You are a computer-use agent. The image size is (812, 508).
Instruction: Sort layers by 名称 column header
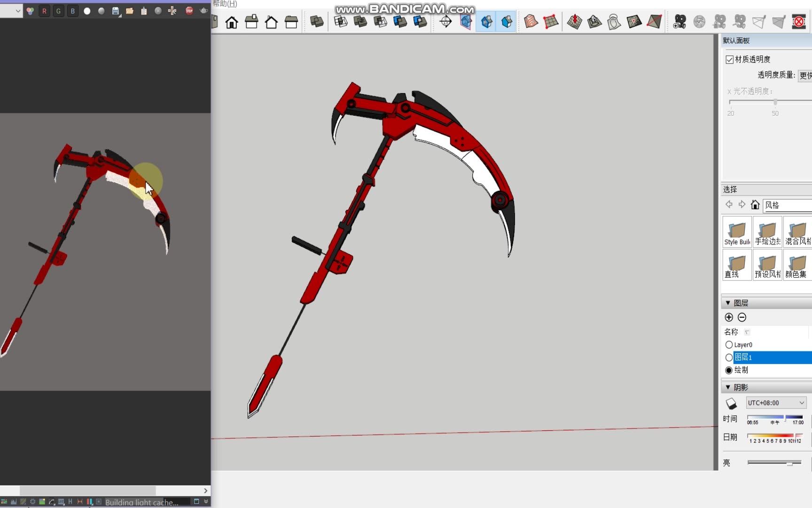tap(731, 332)
